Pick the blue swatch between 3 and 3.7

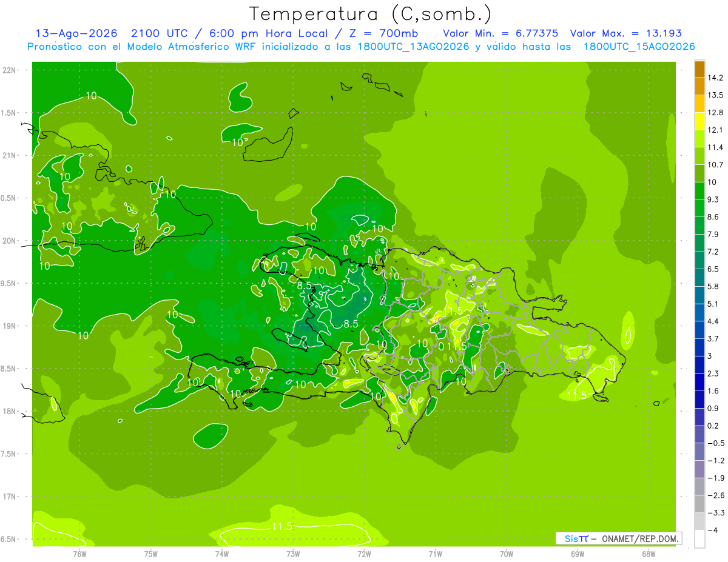click(699, 347)
